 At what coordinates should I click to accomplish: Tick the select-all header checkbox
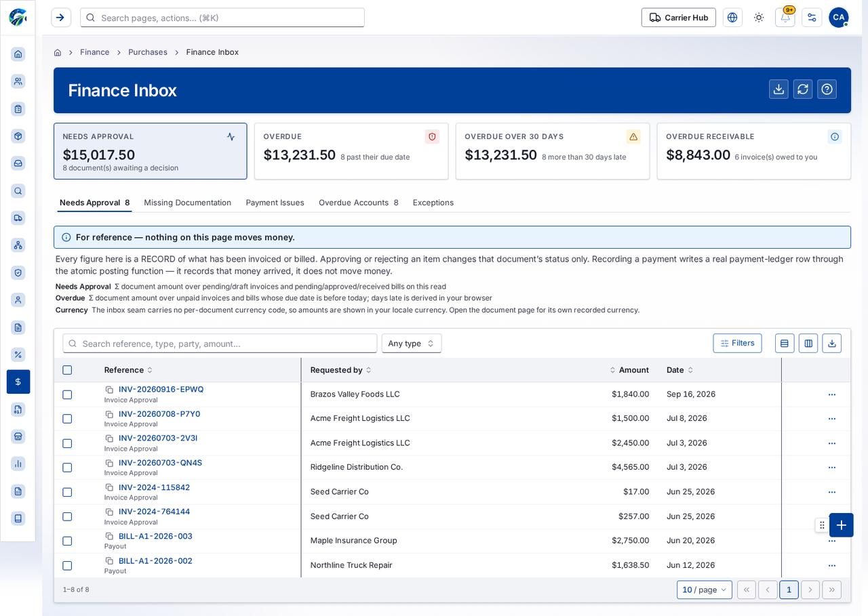(67, 370)
